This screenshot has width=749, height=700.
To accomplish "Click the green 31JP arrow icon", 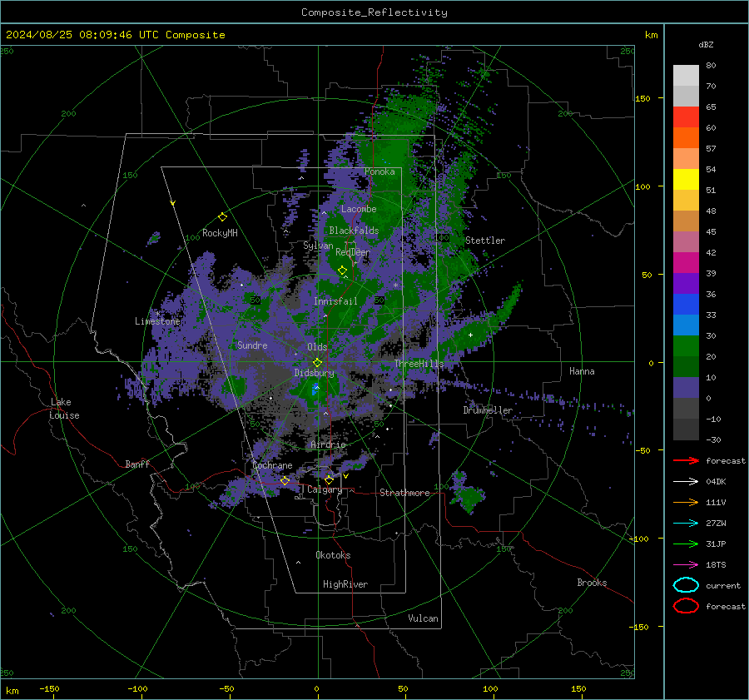I will coord(686,544).
